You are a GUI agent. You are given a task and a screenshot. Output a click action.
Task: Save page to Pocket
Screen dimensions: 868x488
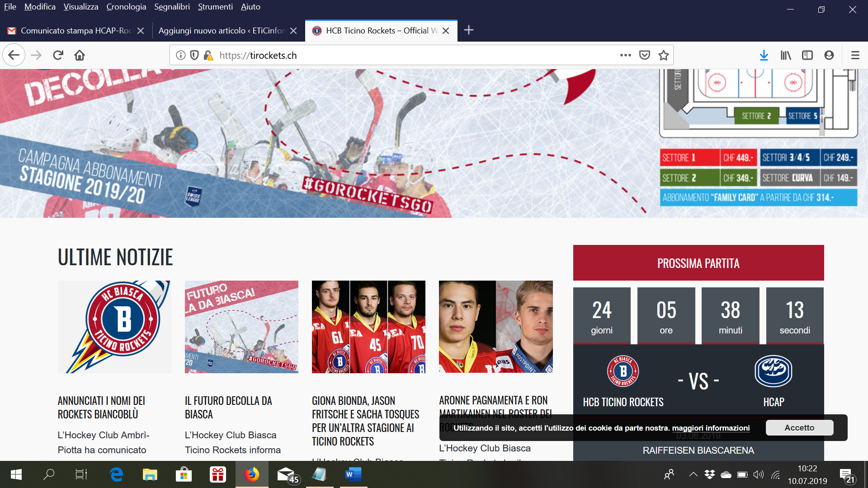point(645,55)
